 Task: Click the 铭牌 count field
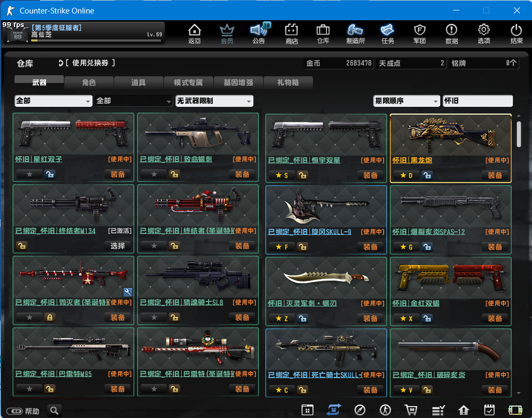[484, 63]
